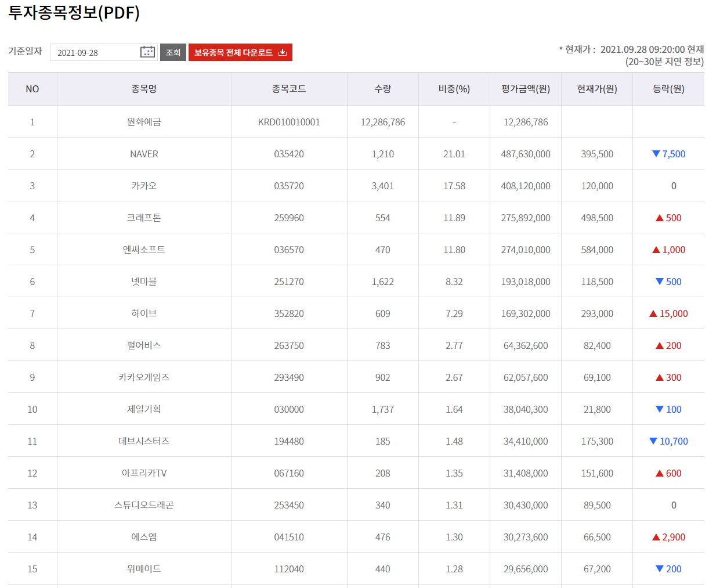
Task: Click the 비중(%) column header
Action: click(454, 89)
